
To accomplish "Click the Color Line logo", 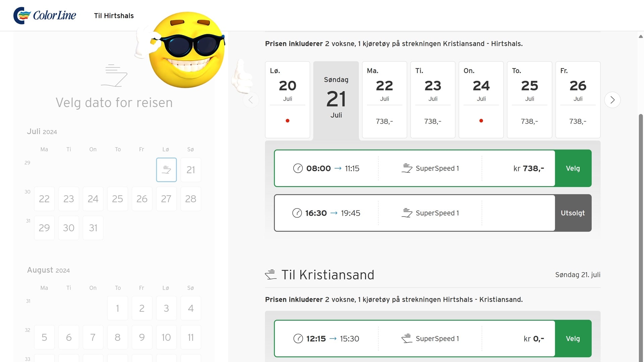I will click(x=45, y=15).
